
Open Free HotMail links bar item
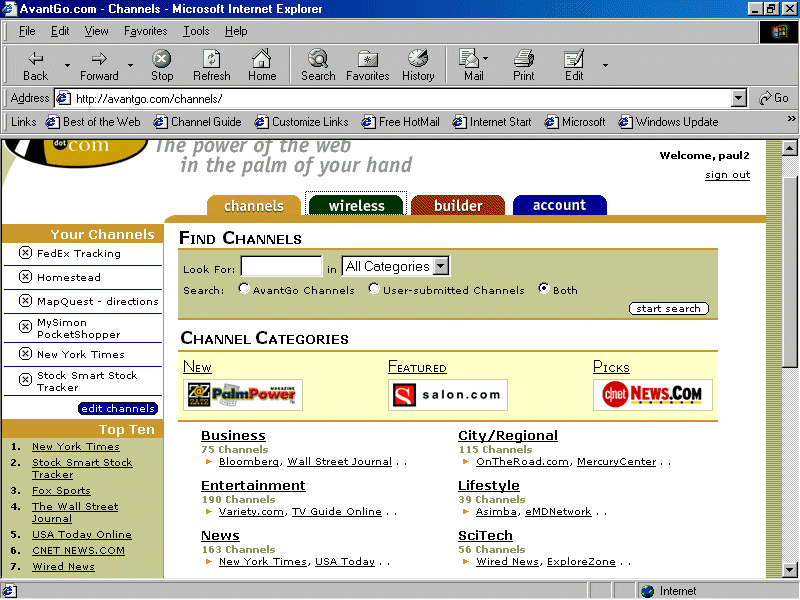[401, 122]
